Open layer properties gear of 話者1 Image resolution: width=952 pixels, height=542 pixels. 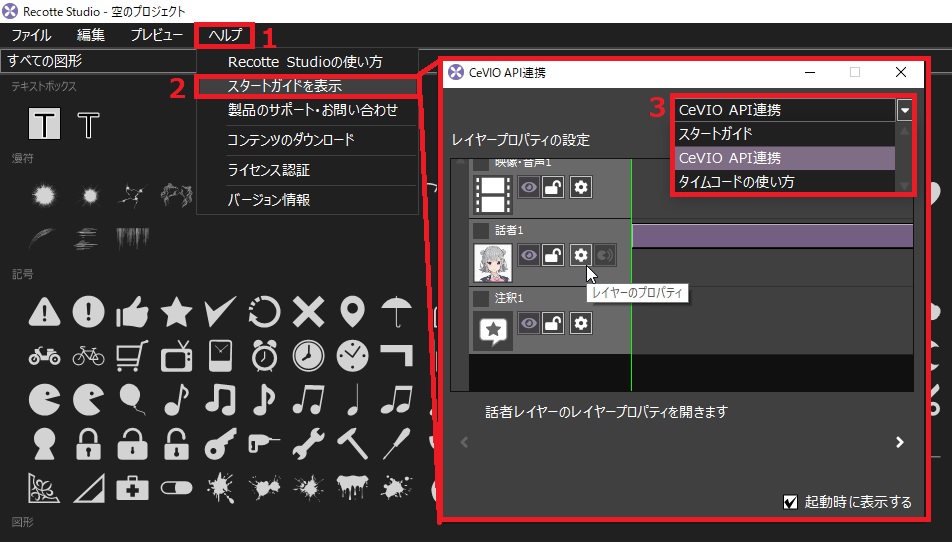click(x=580, y=255)
